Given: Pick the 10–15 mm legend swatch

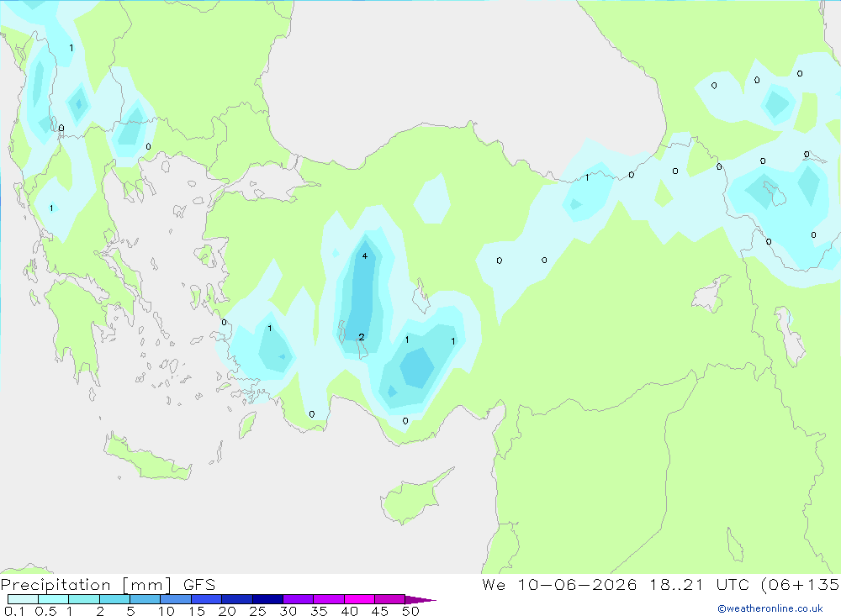Looking at the screenshot, I should [x=176, y=599].
